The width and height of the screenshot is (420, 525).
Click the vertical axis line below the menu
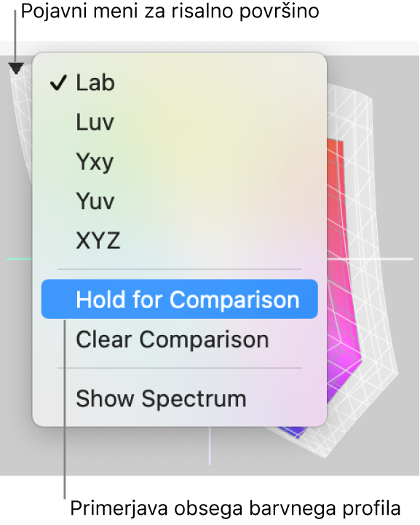210,446
